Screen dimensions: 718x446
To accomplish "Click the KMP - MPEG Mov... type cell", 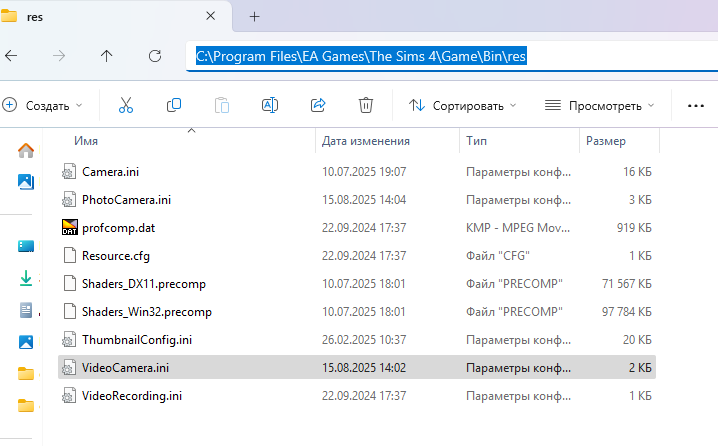I will coord(518,228).
